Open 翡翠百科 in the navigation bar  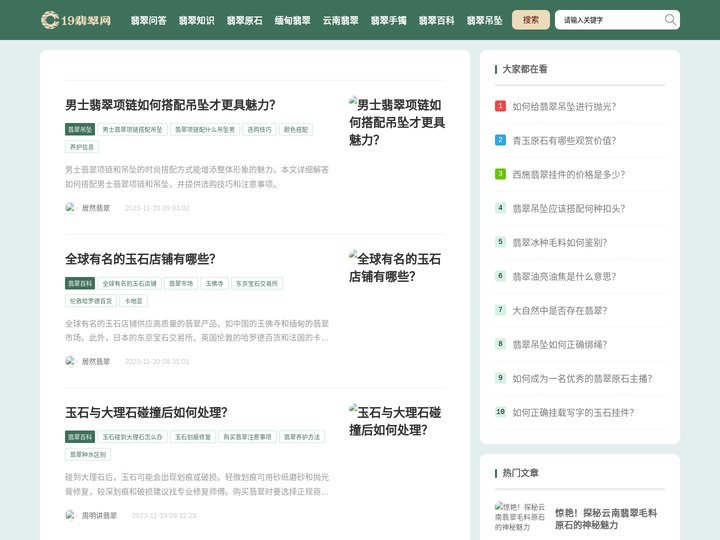tap(436, 20)
